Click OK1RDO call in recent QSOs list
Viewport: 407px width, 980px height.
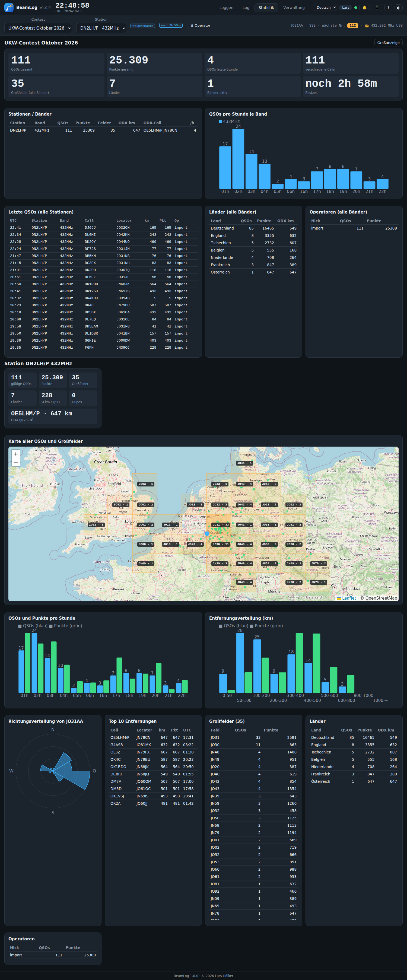coord(91,284)
